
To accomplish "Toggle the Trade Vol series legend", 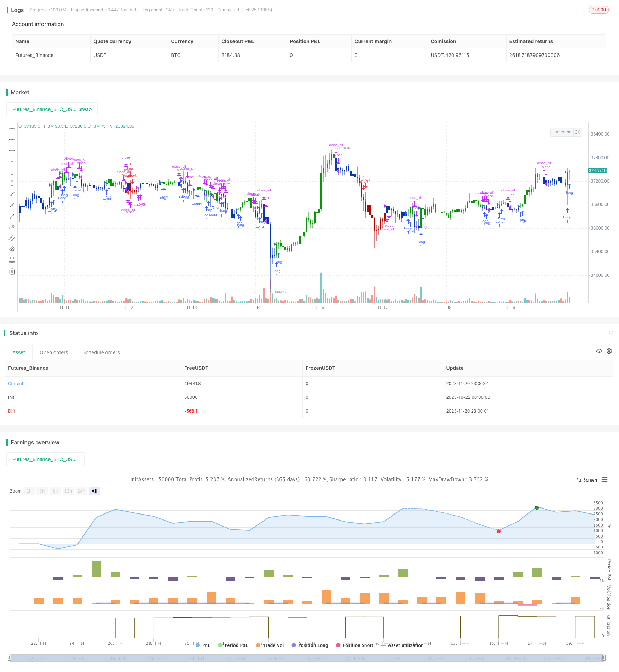I will (x=270, y=645).
